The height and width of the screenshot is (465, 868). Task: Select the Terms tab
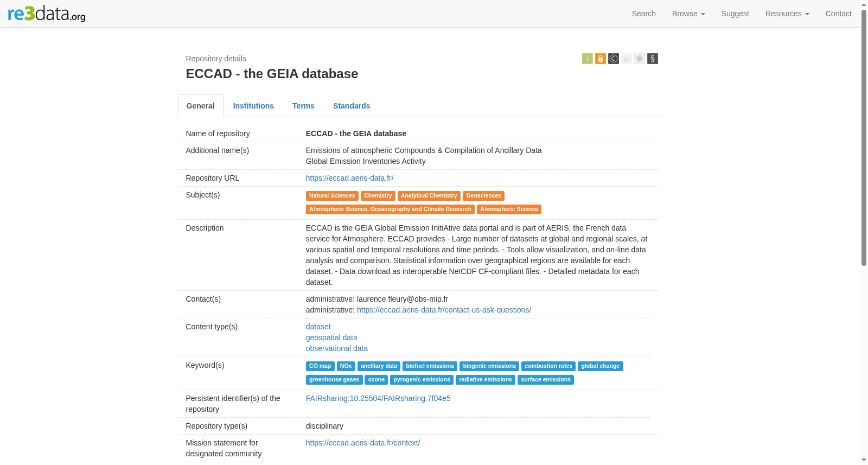point(303,106)
